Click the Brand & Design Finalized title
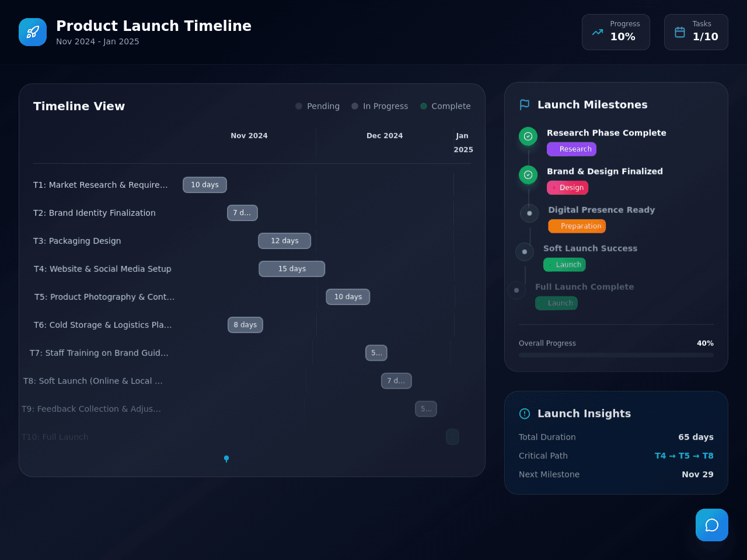747x560 pixels. 605,171
